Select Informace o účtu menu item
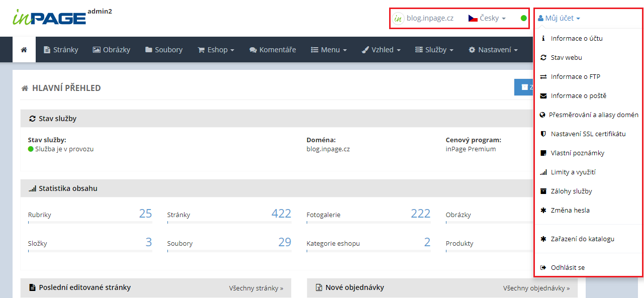644x298 pixels. point(576,38)
